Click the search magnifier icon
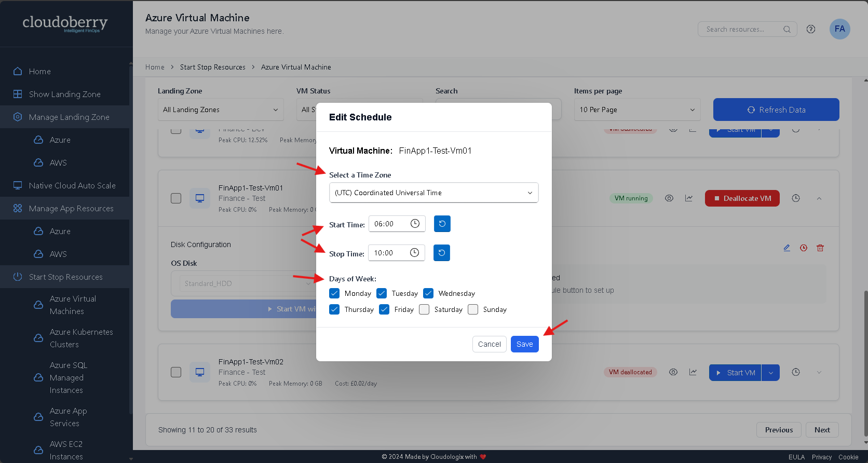 point(787,29)
